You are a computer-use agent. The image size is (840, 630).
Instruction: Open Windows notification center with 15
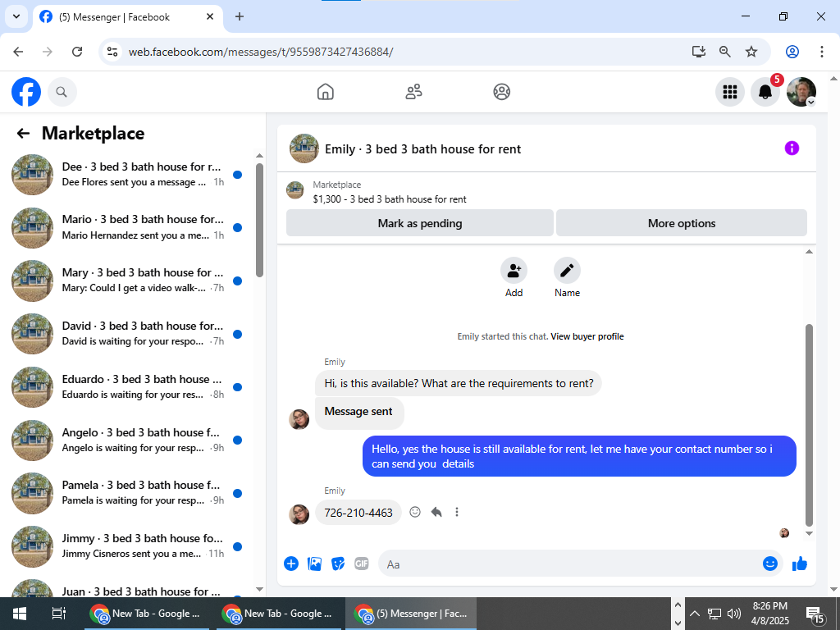coord(816,615)
